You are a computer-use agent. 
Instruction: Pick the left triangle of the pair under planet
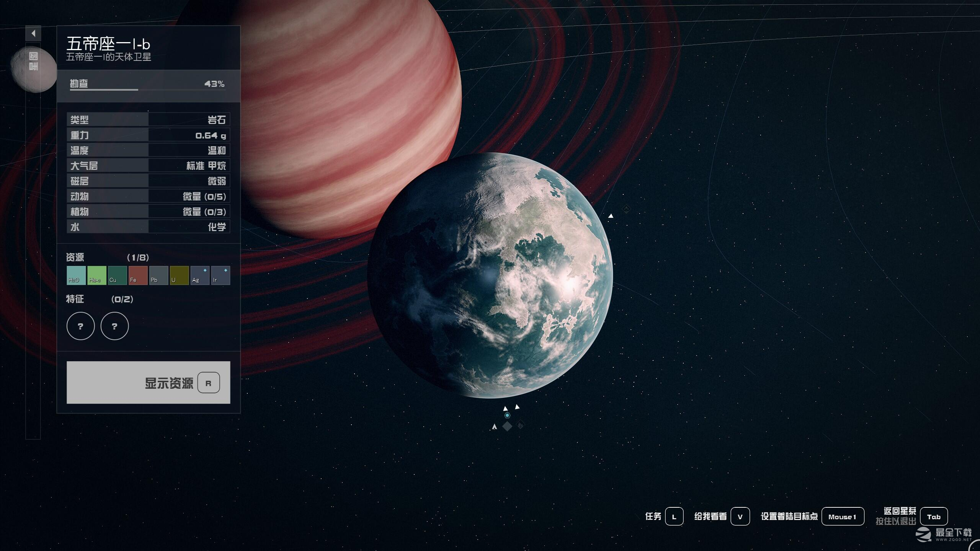click(x=505, y=408)
